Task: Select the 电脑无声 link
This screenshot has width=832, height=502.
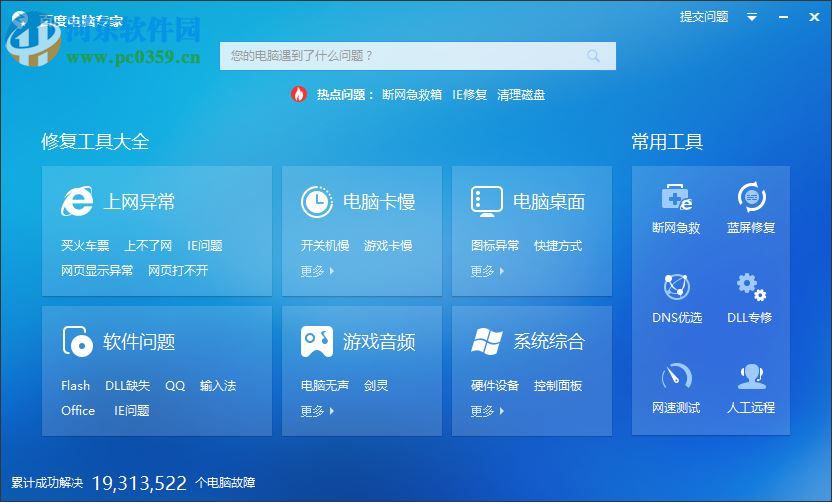Action: coord(325,385)
